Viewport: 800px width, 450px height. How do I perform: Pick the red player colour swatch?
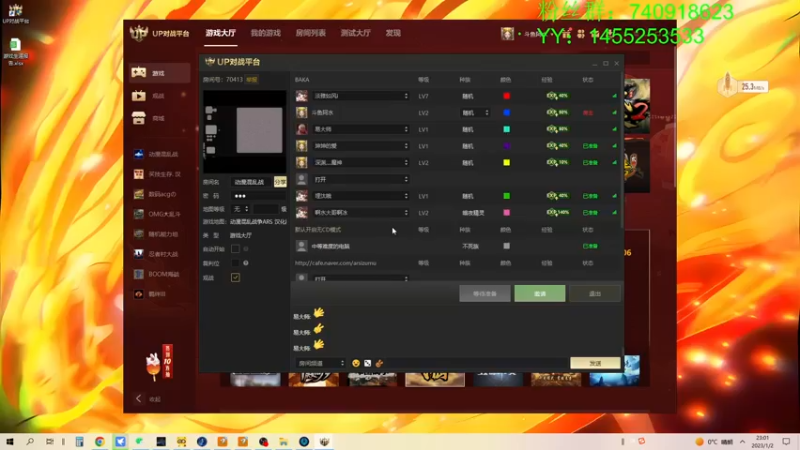pyautogui.click(x=506, y=96)
